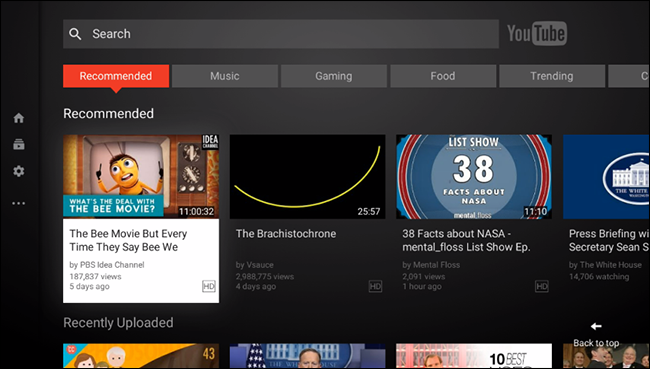Switch to the Food tab
Screen dimensions: 650x369
coord(443,76)
